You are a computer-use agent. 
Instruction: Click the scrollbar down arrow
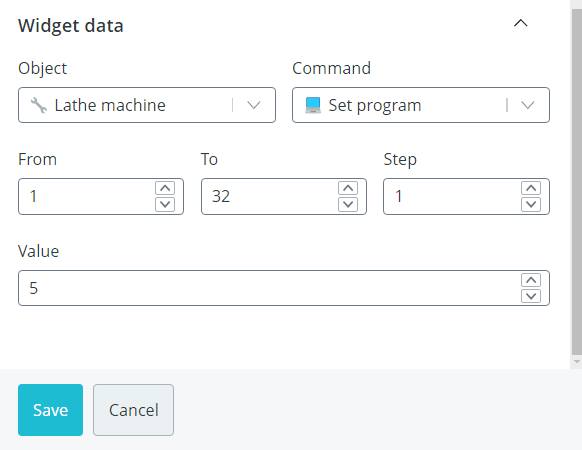(x=576, y=361)
